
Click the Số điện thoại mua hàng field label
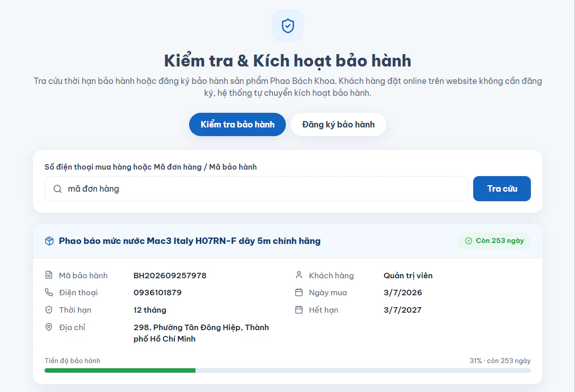click(x=151, y=167)
